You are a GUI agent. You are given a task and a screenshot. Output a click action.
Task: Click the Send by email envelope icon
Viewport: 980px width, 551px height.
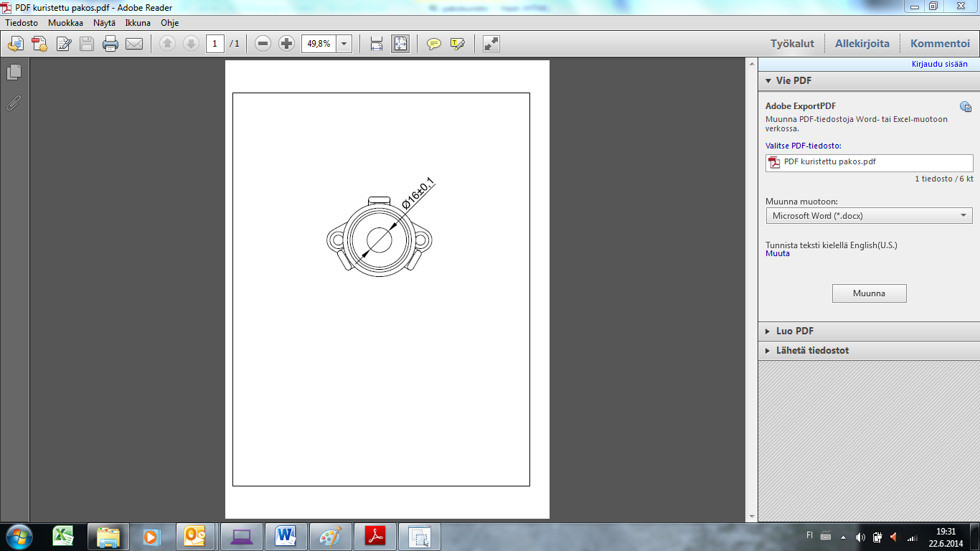point(134,44)
